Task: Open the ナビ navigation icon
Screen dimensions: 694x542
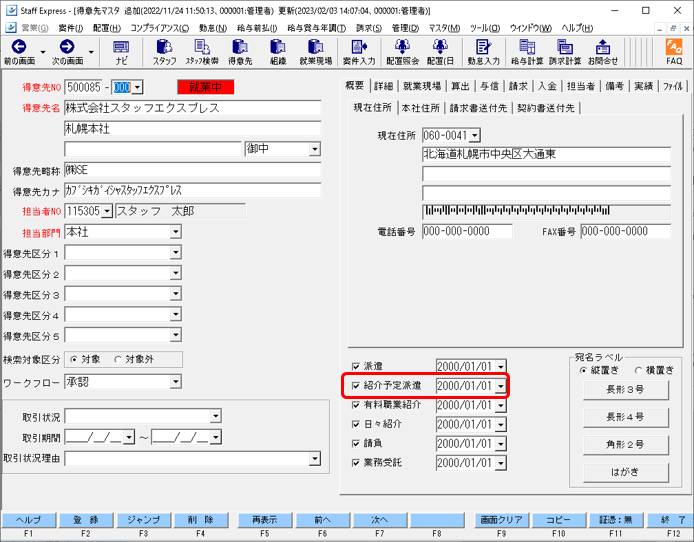Action: [121, 52]
